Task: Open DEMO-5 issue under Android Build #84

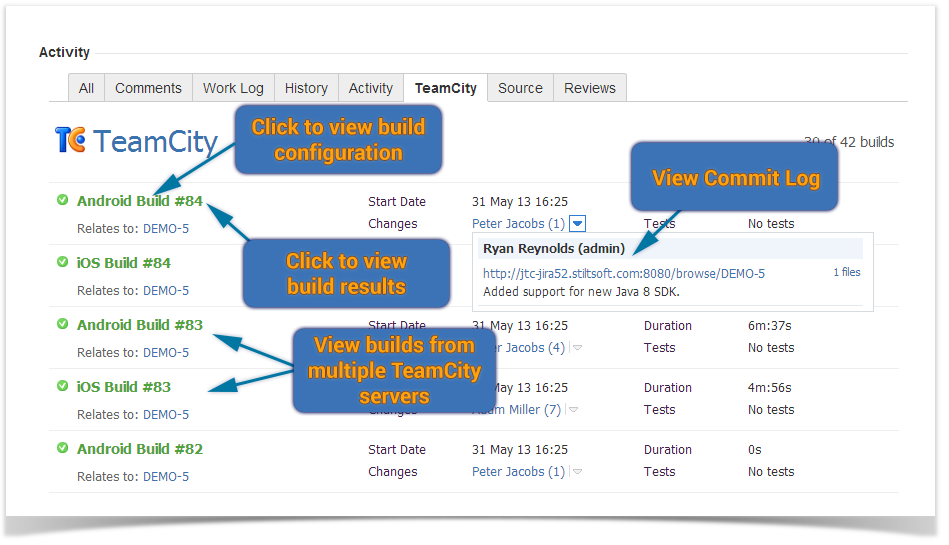Action: tap(166, 229)
